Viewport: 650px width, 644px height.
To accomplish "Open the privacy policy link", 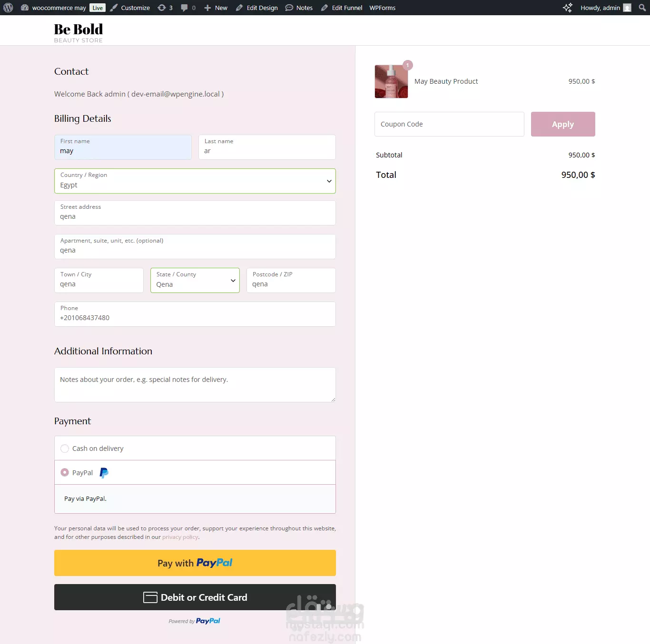I will pos(180,537).
